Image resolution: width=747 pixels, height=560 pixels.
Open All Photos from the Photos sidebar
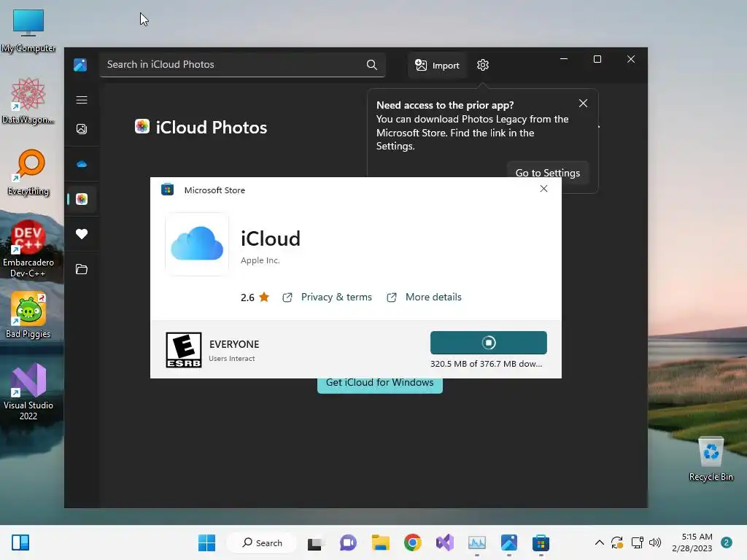tap(82, 129)
